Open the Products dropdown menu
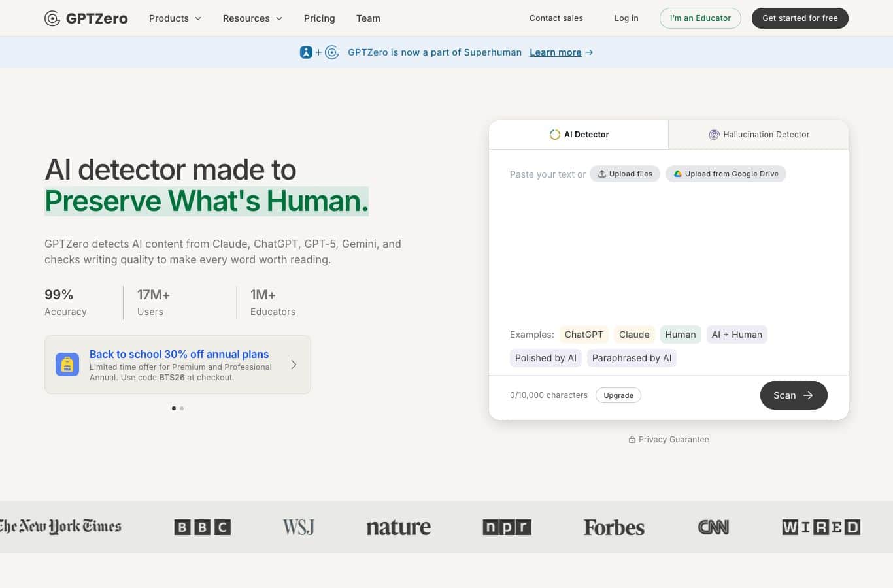 tap(175, 18)
